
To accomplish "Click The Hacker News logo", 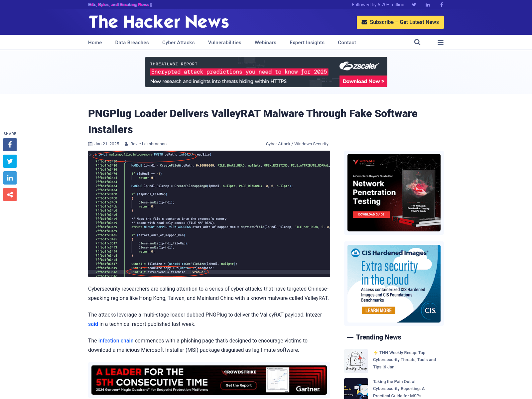I will 159,22.
